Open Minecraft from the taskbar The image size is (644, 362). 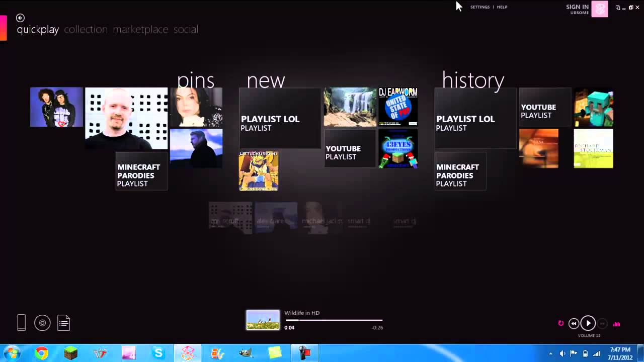[x=71, y=353]
